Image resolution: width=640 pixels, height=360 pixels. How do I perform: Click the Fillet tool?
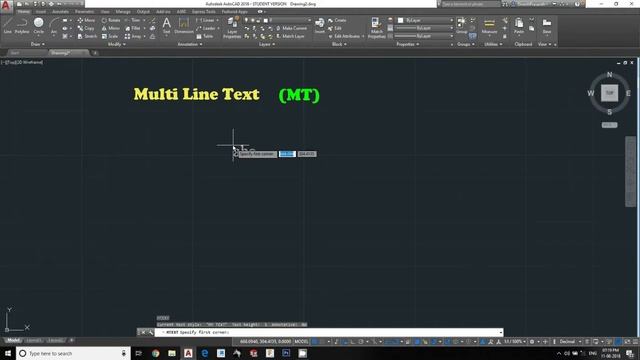point(133,28)
